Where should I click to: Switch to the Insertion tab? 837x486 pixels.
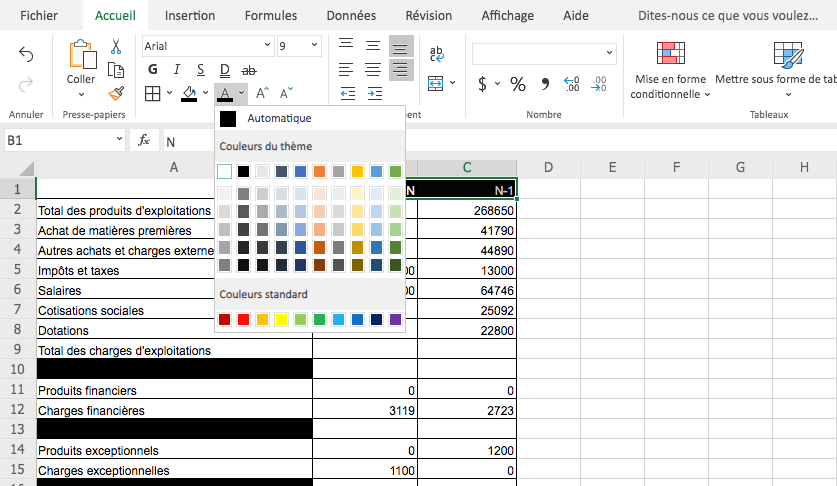[189, 16]
